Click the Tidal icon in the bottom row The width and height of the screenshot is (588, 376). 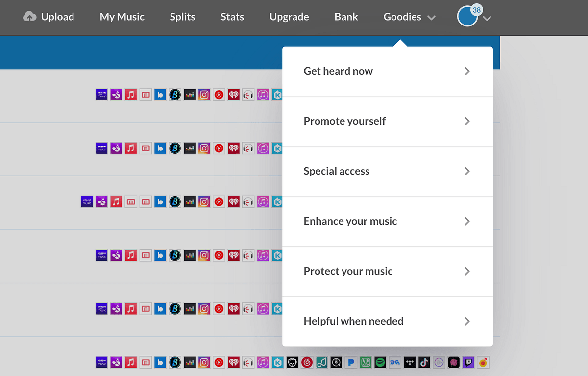pyautogui.click(x=409, y=363)
